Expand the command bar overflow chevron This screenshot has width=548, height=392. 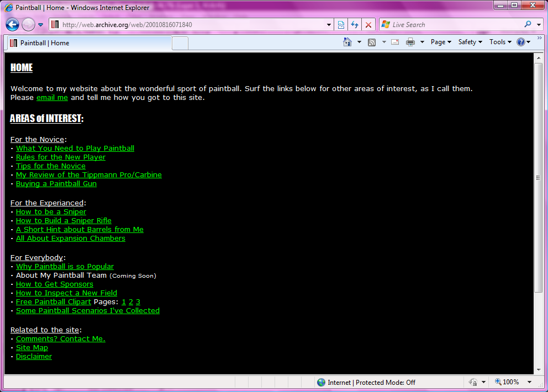pos(540,38)
